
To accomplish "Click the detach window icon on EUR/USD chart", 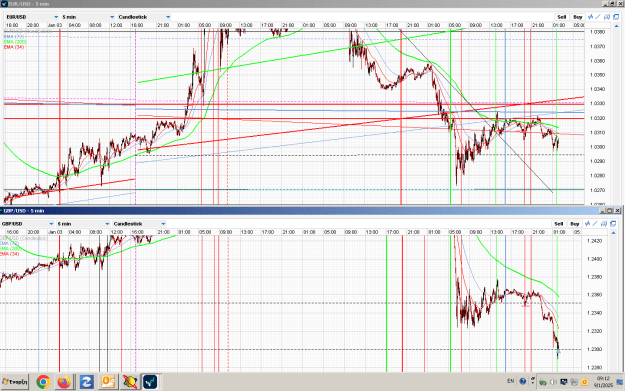I will coord(616,17).
